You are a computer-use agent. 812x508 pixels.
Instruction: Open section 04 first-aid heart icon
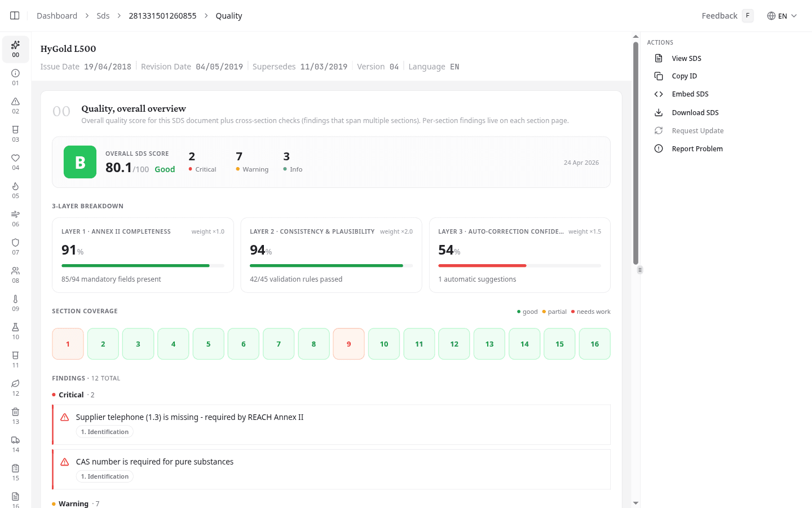pos(16,158)
